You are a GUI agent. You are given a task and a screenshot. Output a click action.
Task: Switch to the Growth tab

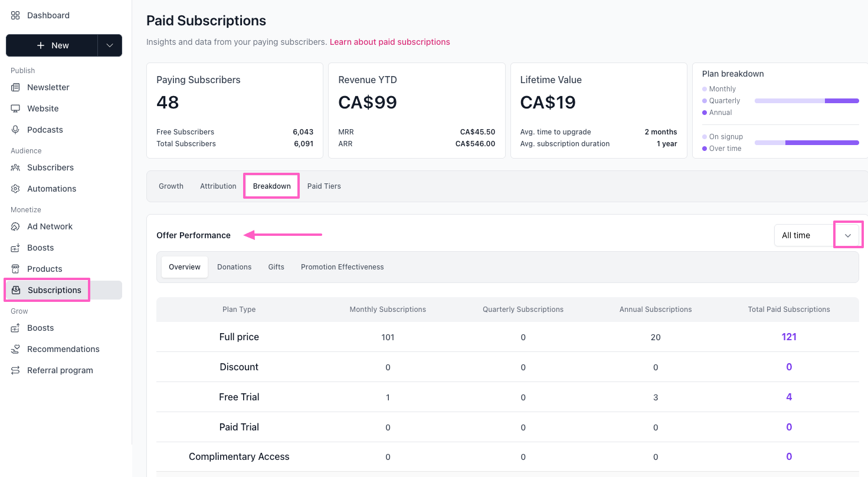click(x=171, y=186)
